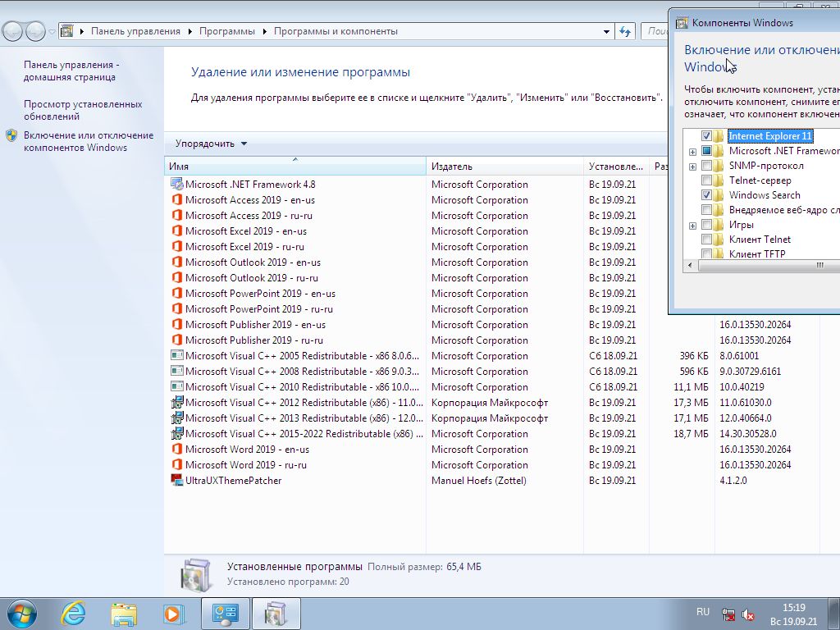Viewport: 840px width, 630px height.
Task: Click the Visual C++ 2010 Redistributable icon
Action: click(x=177, y=386)
